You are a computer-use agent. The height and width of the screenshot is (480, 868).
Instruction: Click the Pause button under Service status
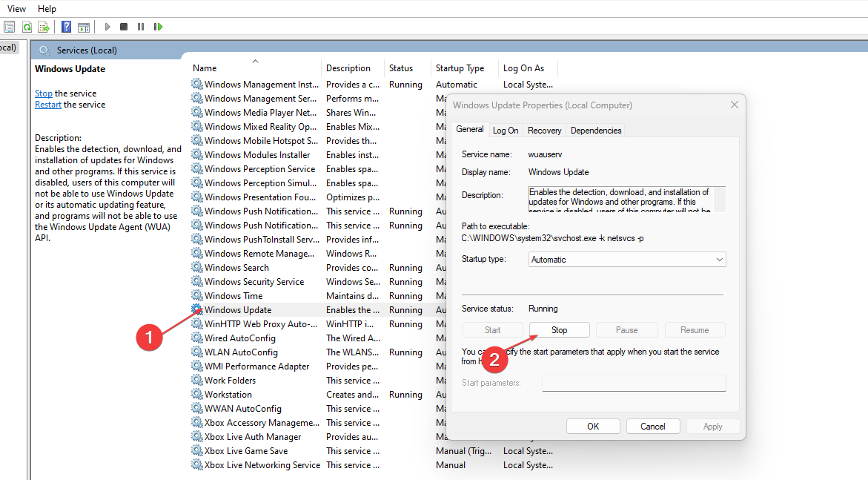(626, 330)
